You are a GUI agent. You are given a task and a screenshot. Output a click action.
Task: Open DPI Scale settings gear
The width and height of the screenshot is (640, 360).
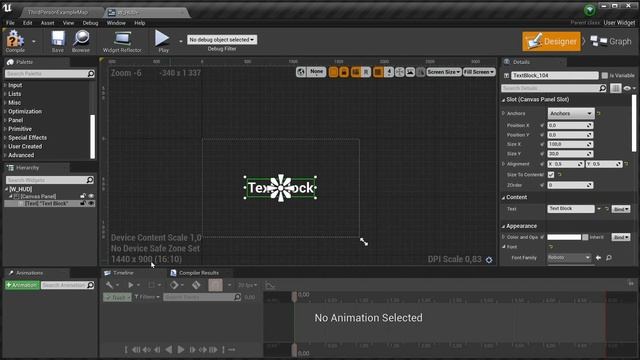(489, 260)
